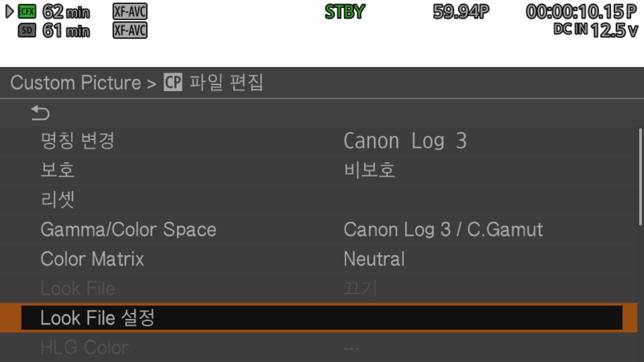Click the back arrow return icon
This screenshot has height=362, width=644.
40,113
